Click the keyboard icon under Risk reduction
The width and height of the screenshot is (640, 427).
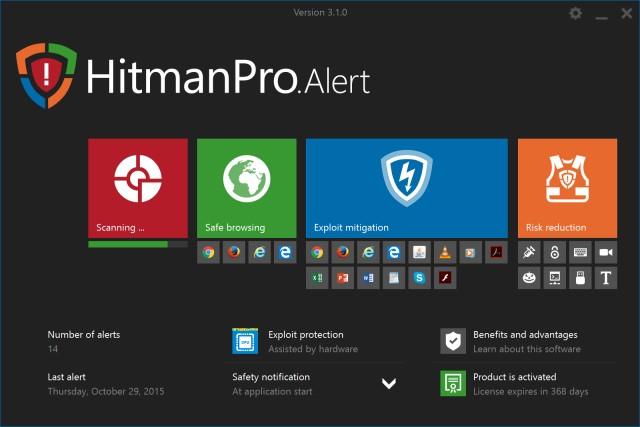(580, 253)
